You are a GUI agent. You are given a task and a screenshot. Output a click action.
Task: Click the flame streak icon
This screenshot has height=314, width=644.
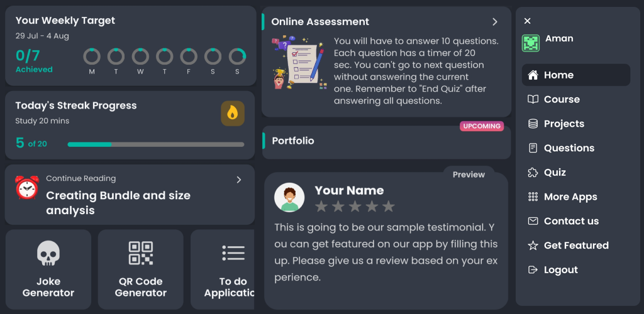[x=233, y=114]
